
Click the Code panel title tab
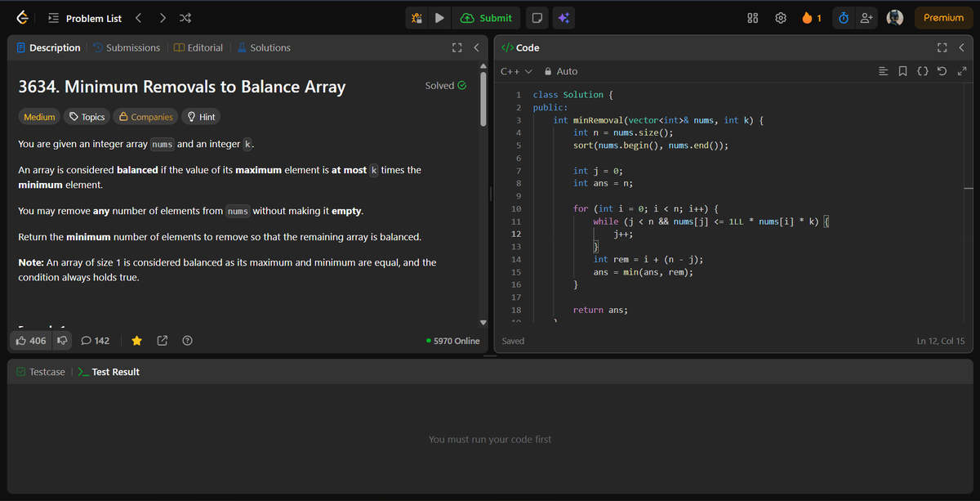520,48
